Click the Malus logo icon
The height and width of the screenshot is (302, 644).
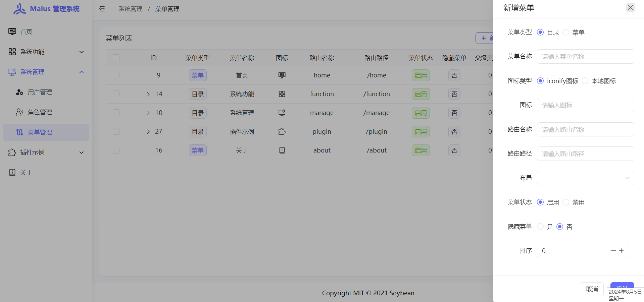pos(19,9)
